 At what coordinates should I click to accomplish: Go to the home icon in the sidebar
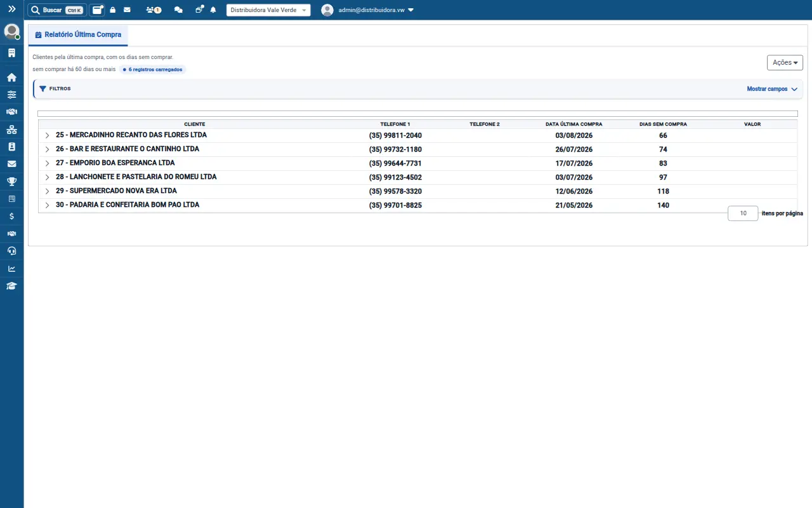[x=11, y=77]
